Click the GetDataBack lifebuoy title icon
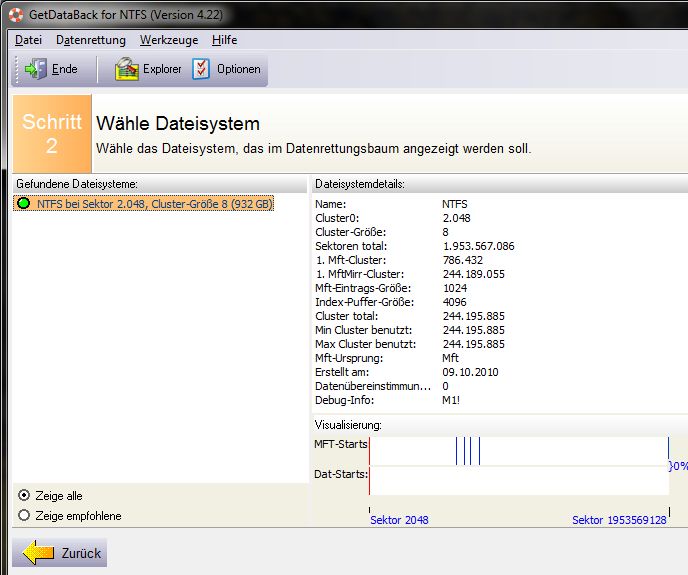This screenshot has width=688, height=575. [x=16, y=14]
